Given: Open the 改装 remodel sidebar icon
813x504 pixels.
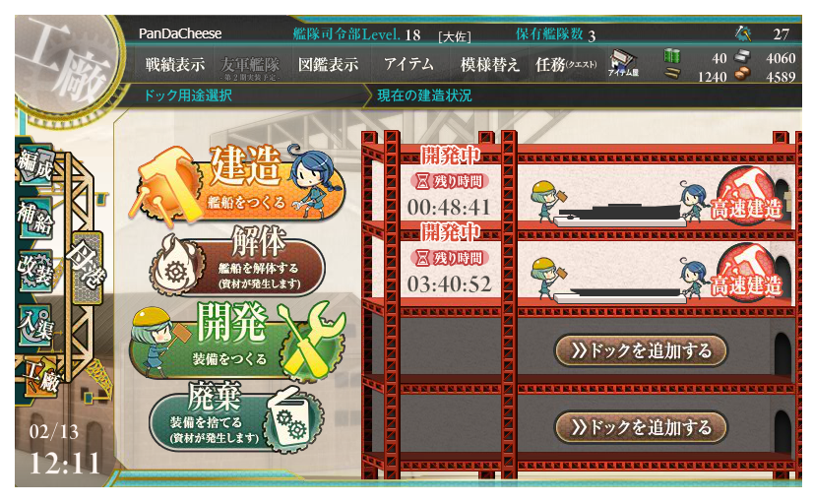Looking at the screenshot, I should click(x=35, y=271).
